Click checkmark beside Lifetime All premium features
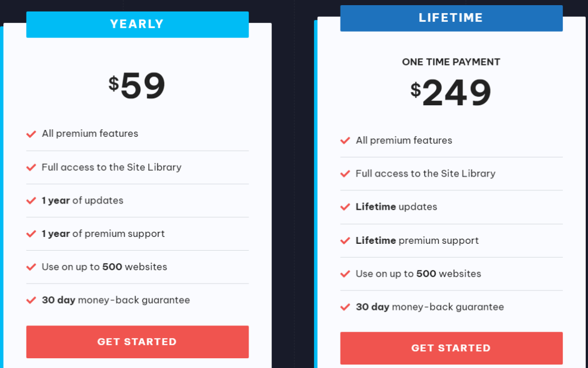Image resolution: width=588 pixels, height=368 pixels. 345,141
